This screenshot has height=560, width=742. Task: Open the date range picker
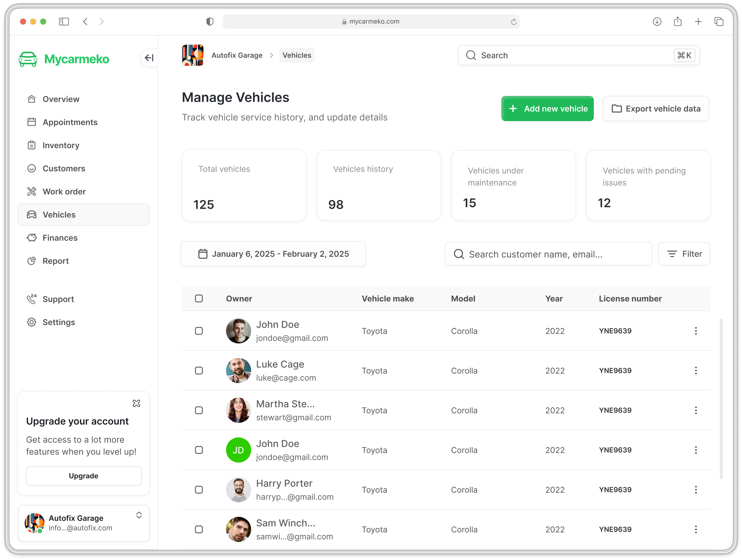click(x=273, y=254)
